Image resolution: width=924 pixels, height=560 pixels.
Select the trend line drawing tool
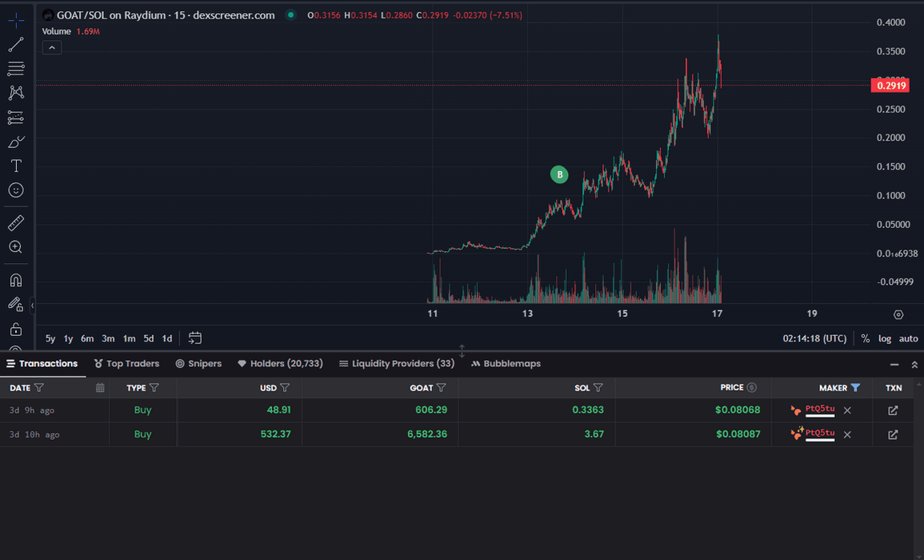16,44
